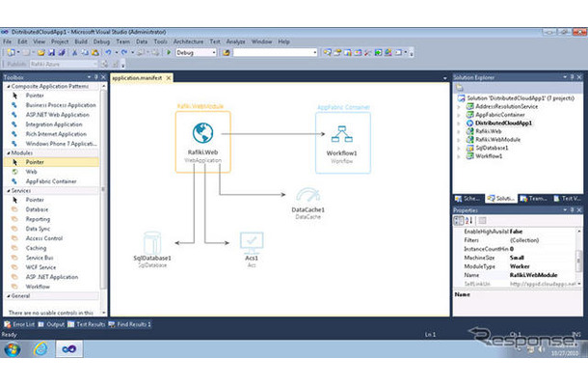Select the WCF Service tool
The height and width of the screenshot is (386, 588).
(x=40, y=267)
